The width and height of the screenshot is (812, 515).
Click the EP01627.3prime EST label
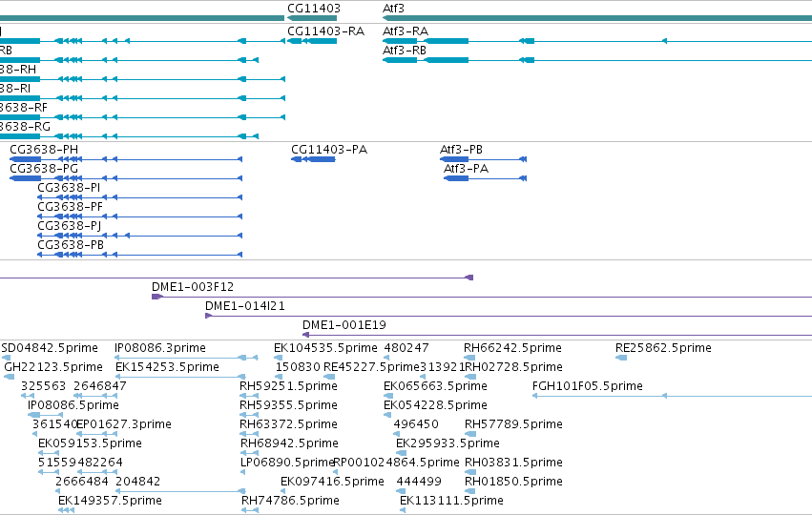(x=124, y=424)
